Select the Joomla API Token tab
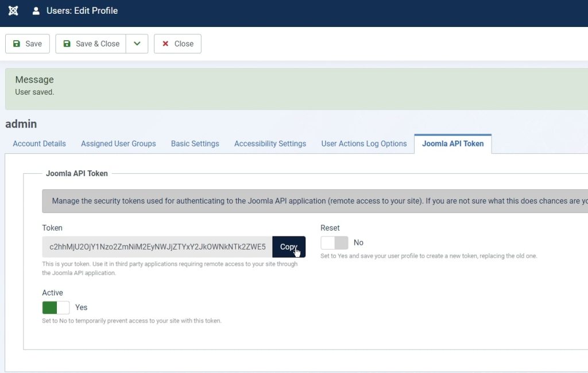 pos(452,143)
